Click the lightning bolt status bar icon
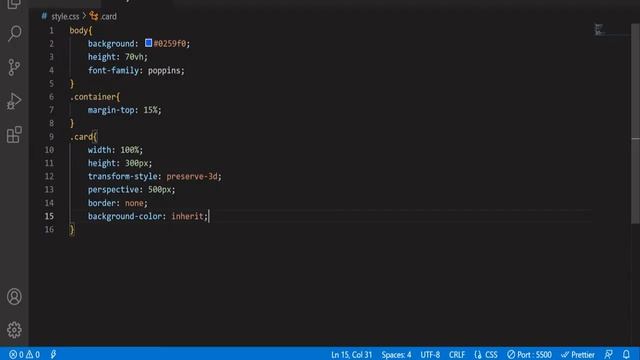Screen dimensions: 640x360 pyautogui.click(x=53, y=354)
